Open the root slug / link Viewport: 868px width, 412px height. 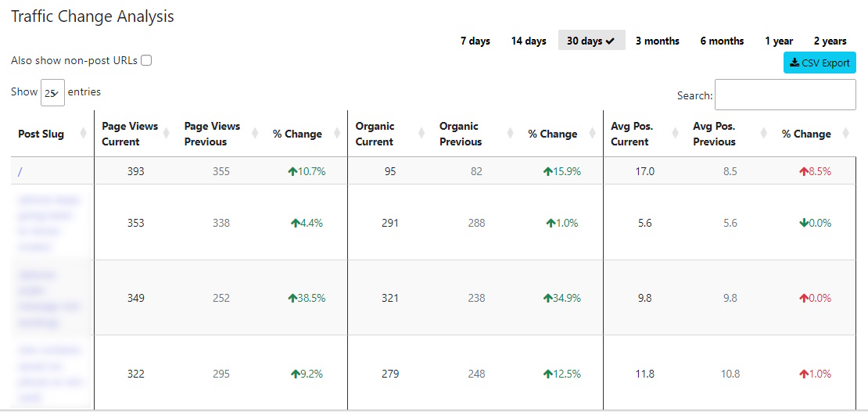pos(20,172)
